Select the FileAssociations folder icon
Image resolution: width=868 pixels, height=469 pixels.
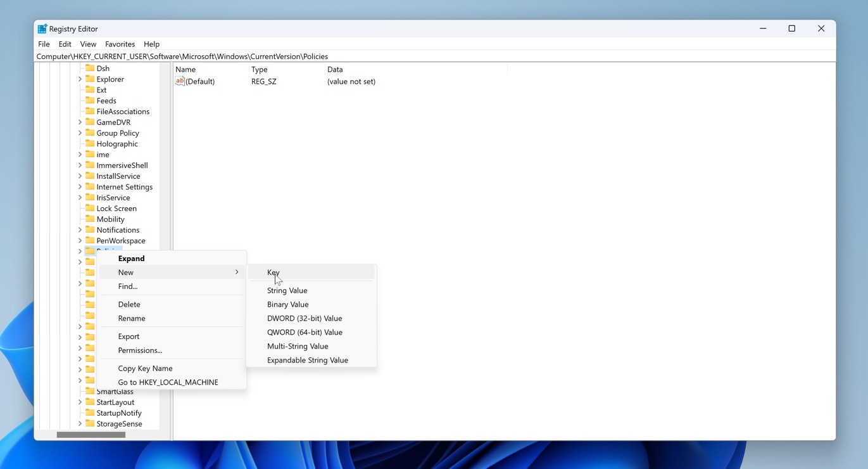[x=90, y=111]
